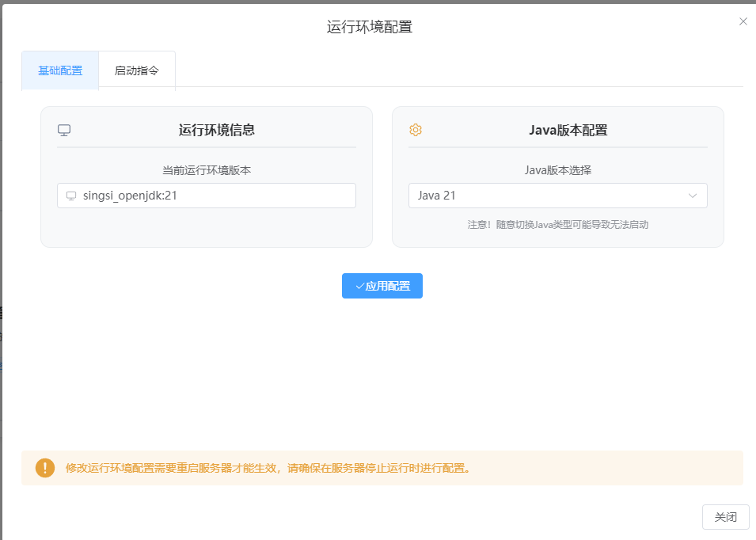This screenshot has width=756, height=540.
Task: Click the 注意 Java type switching hint text
Action: tap(557, 225)
